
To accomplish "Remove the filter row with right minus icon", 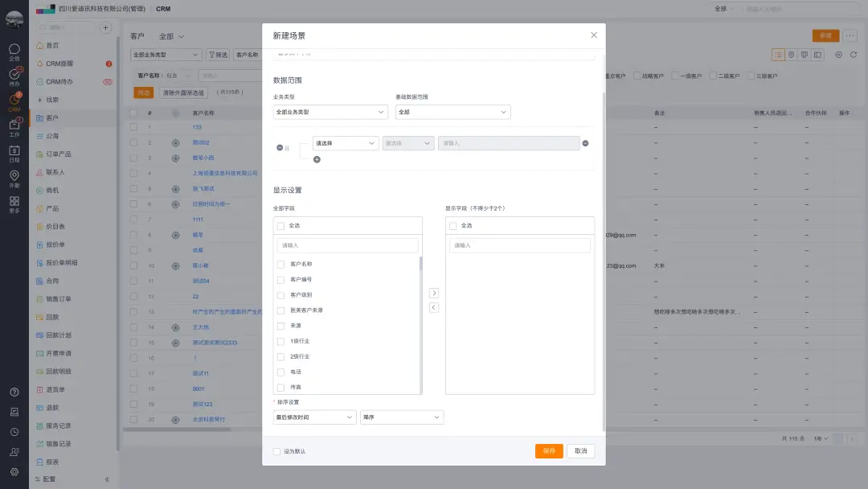I will tap(585, 143).
